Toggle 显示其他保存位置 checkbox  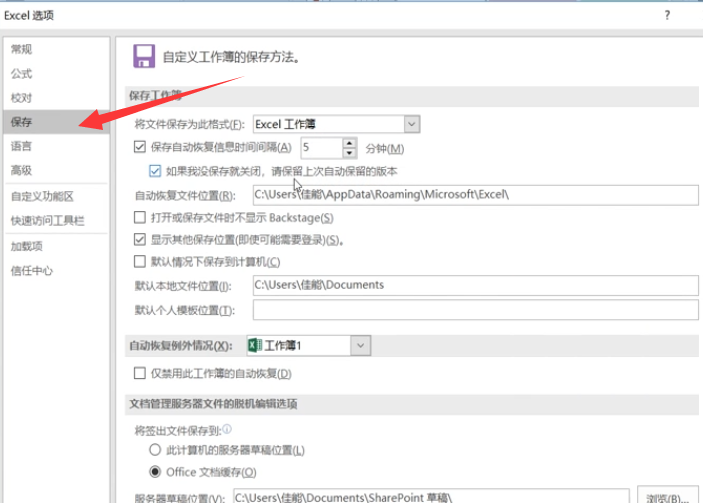(x=140, y=239)
